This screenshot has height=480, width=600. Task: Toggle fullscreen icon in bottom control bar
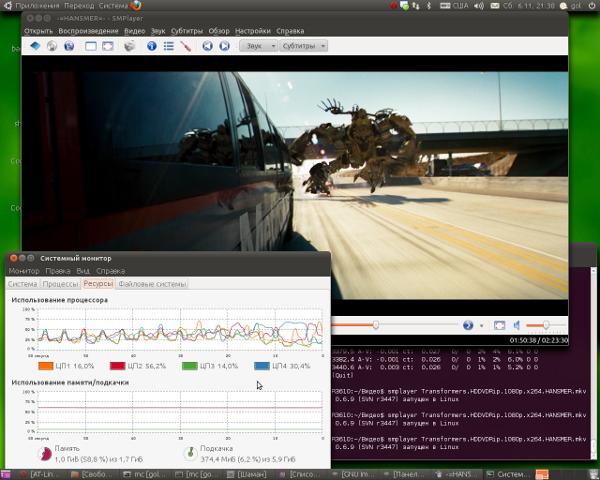[499, 325]
